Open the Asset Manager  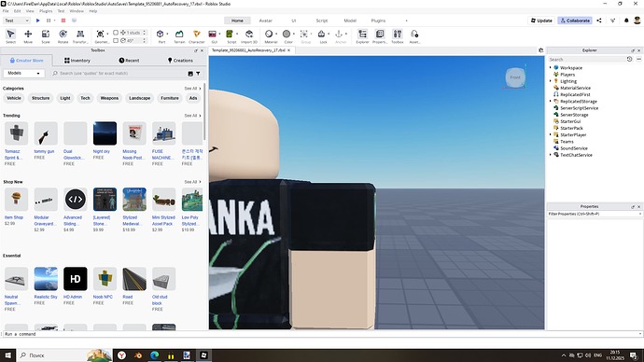pyautogui.click(x=414, y=36)
